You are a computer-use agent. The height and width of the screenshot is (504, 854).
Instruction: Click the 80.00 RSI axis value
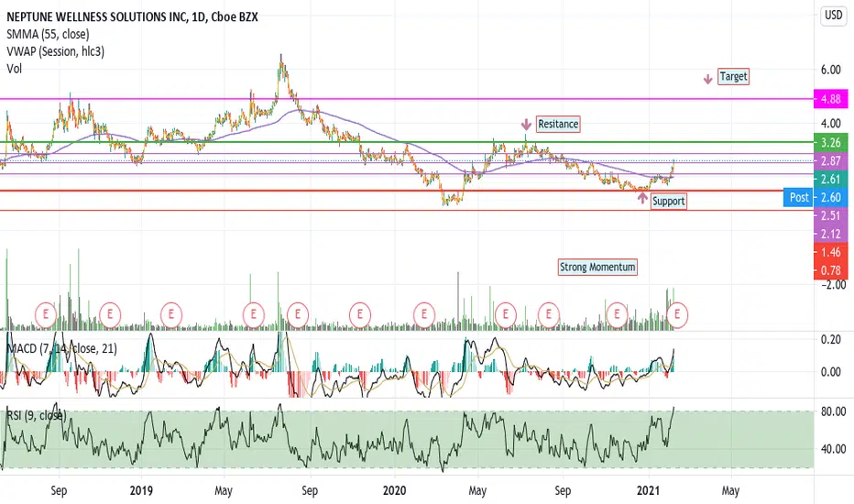click(x=833, y=411)
